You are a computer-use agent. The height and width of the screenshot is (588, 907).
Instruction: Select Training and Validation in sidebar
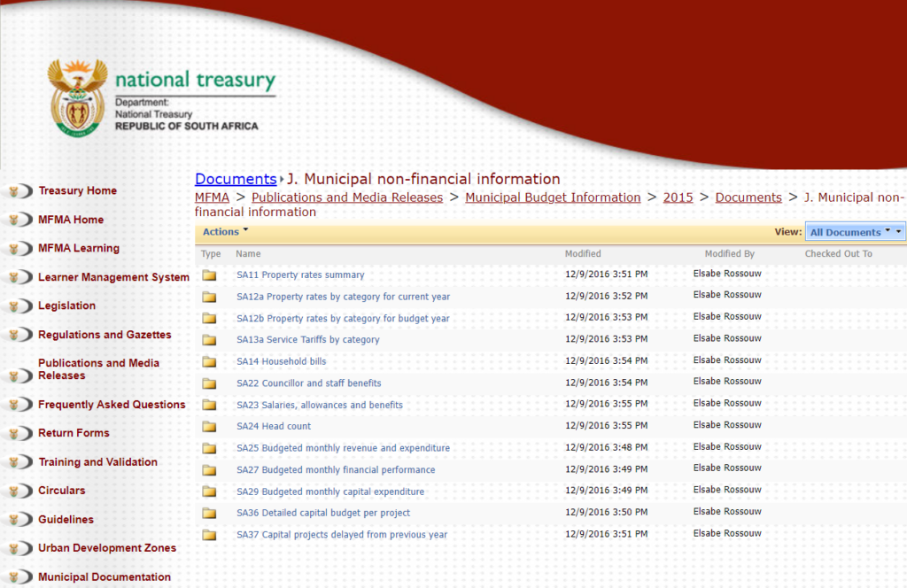pyautogui.click(x=97, y=462)
